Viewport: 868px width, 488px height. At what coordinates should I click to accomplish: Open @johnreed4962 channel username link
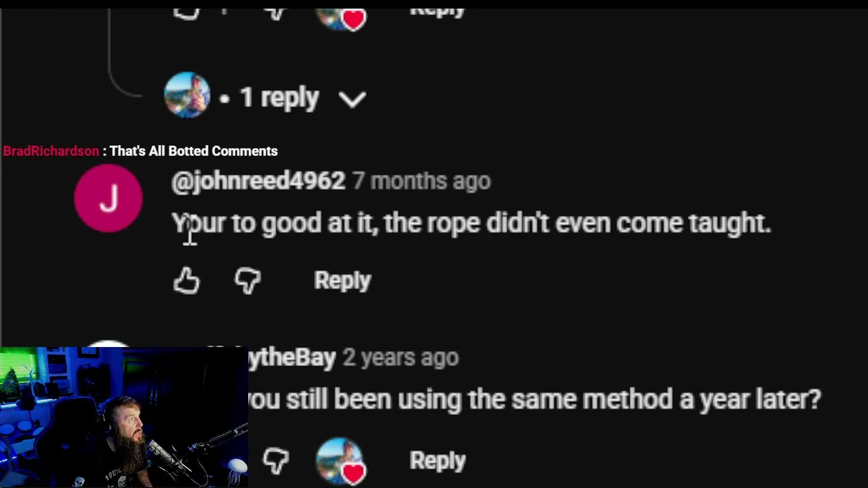[x=258, y=181]
